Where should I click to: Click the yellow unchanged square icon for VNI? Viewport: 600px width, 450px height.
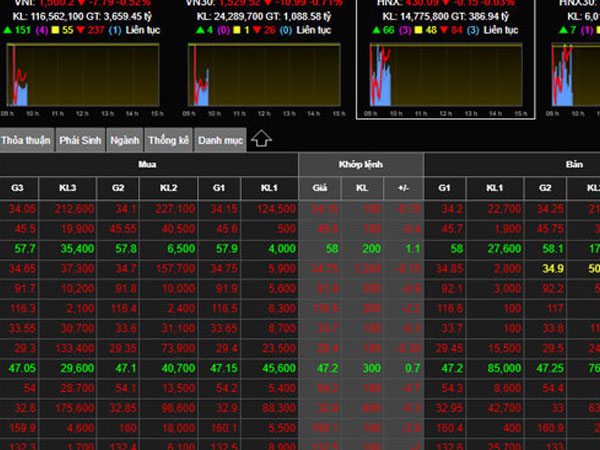[58, 30]
